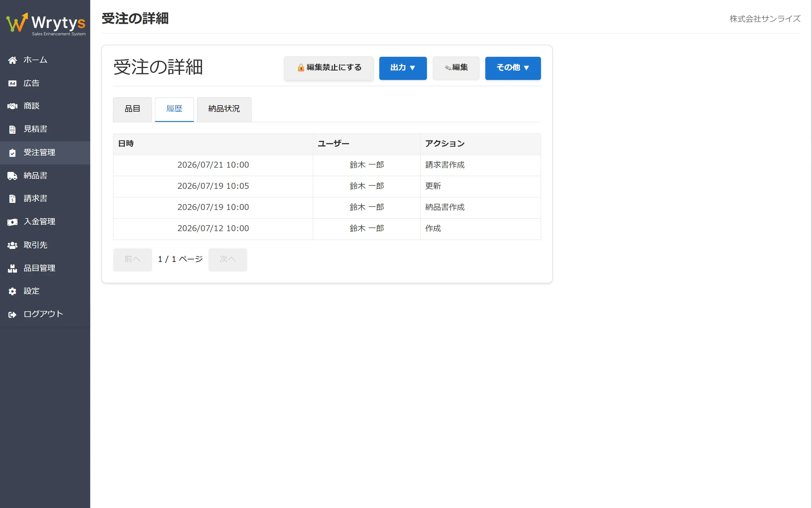
Task: Select 受注管理 in the sidebar
Action: [x=45, y=152]
